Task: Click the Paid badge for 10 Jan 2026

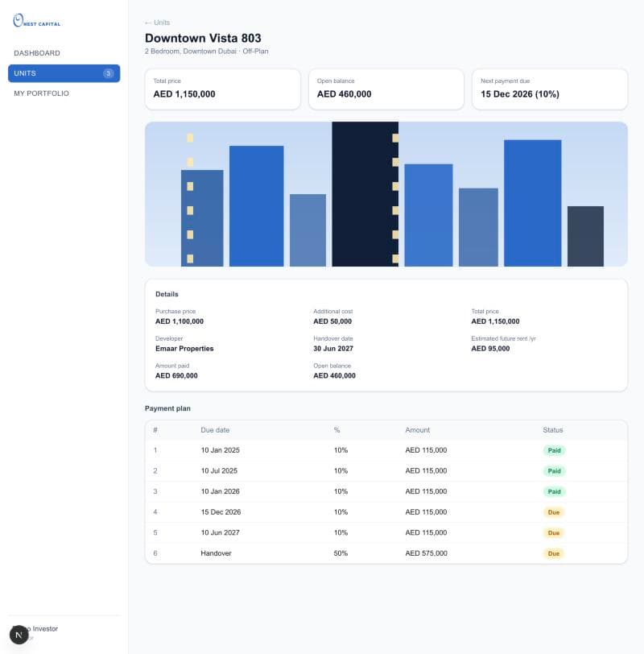Action: click(554, 492)
